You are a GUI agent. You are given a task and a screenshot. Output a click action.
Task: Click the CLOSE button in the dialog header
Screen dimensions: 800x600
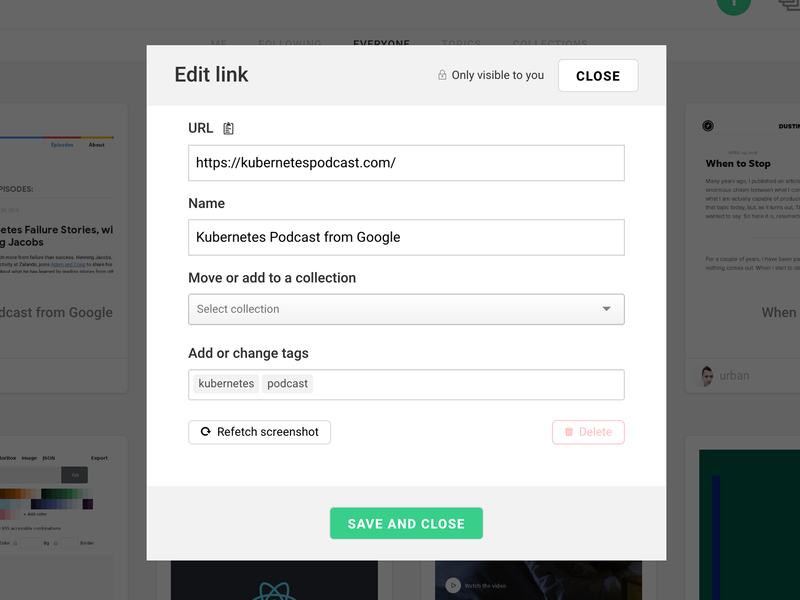point(598,76)
